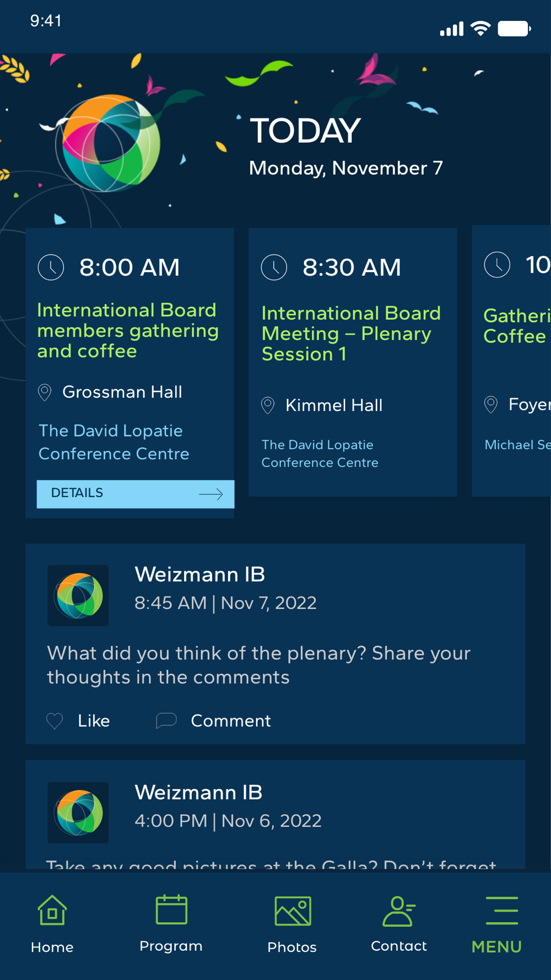Tap the speech bubble comment icon
Screen dimensions: 551x980
click(166, 720)
